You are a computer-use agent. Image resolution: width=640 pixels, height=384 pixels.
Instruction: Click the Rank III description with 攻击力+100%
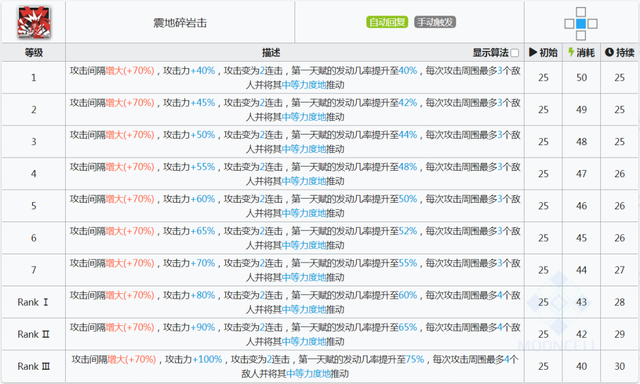coord(295,366)
